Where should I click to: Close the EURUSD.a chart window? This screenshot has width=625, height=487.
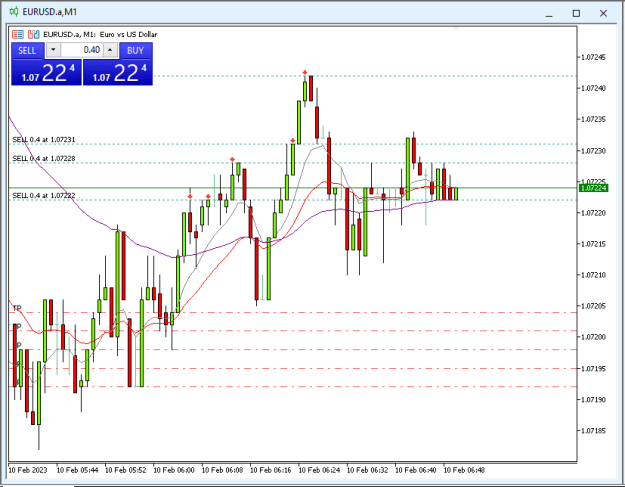(603, 14)
